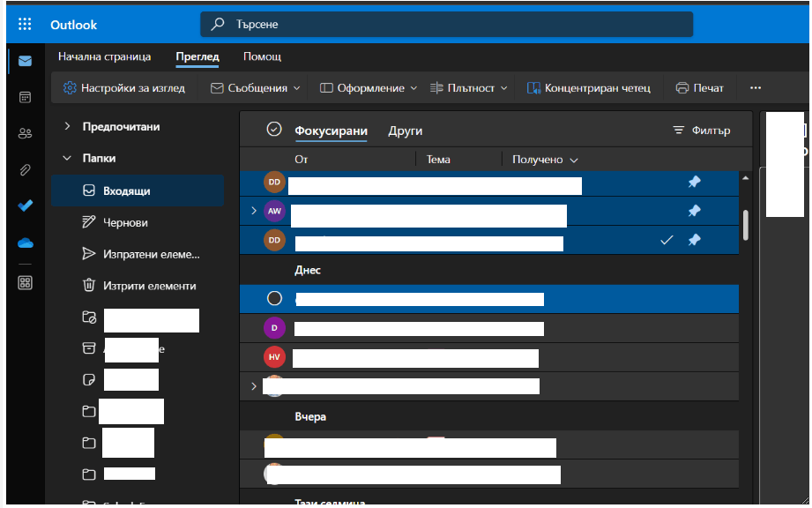Click the Вчера group header
Viewport: 812px width, 508px height.
click(x=310, y=416)
